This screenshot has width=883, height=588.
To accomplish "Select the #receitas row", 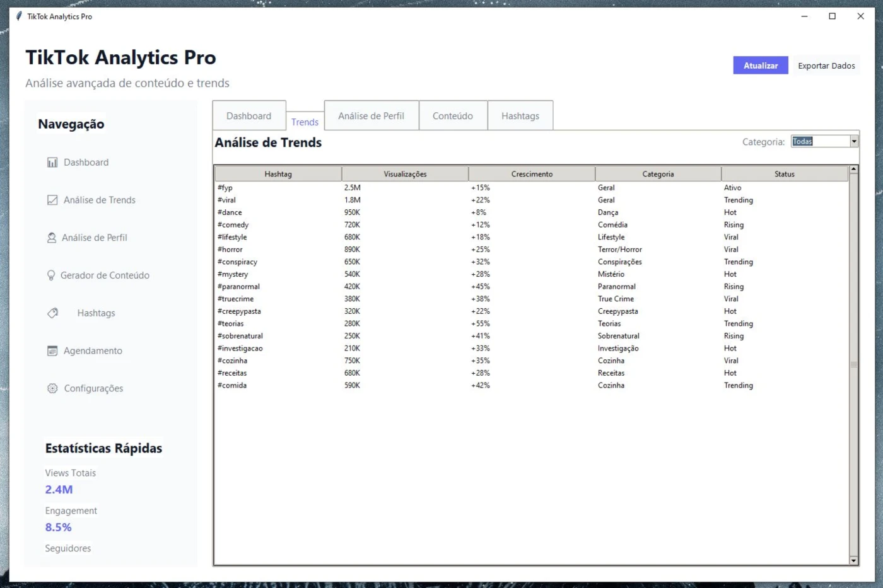I will [531, 373].
